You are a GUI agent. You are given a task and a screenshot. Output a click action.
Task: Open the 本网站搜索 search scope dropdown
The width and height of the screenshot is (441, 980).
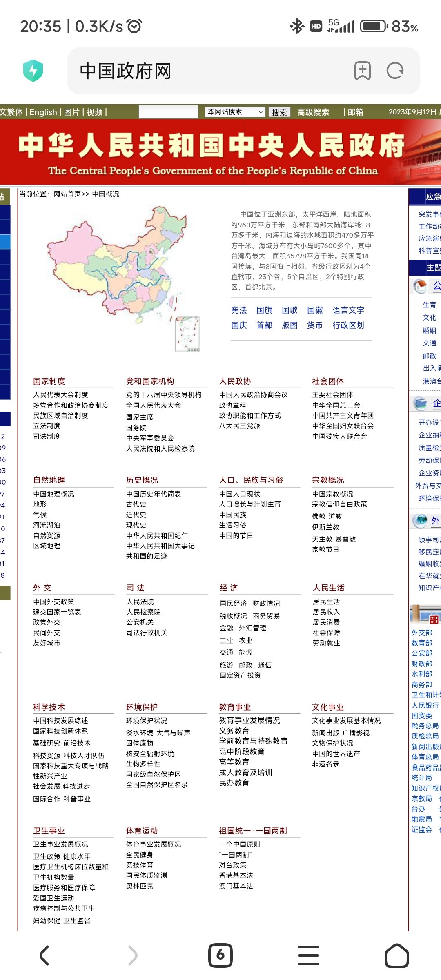(236, 112)
